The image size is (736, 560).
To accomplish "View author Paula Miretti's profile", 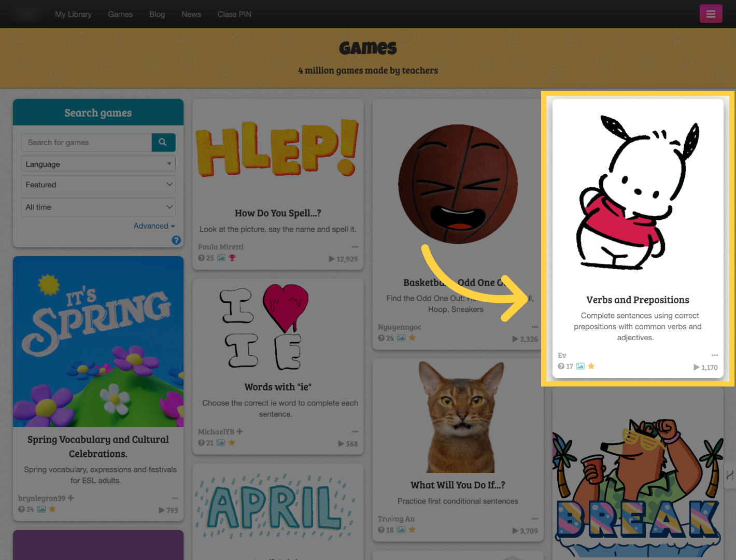I will point(221,247).
